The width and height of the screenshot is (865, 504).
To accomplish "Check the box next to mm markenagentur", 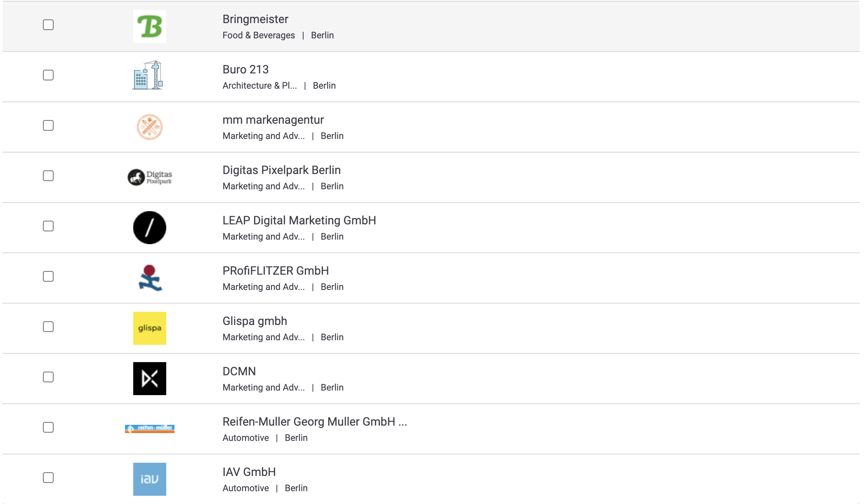I will click(x=48, y=125).
